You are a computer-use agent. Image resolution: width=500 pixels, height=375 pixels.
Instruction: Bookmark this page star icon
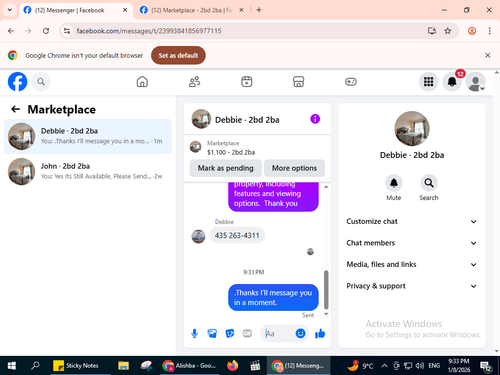(x=447, y=31)
